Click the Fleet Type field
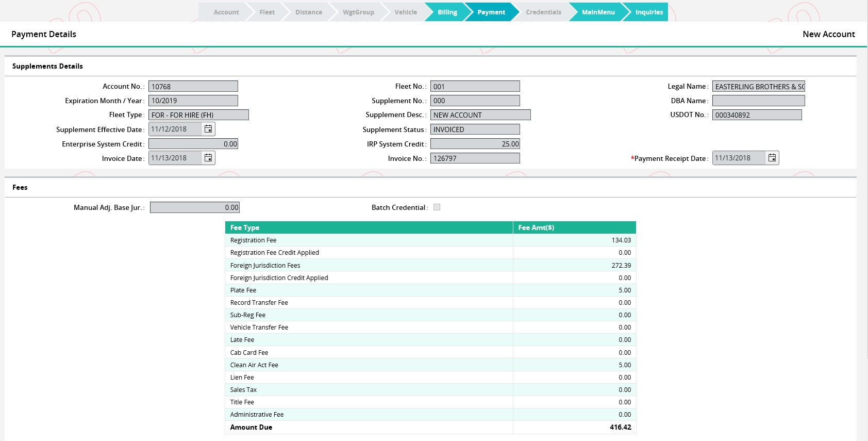This screenshot has width=868, height=441. pyautogui.click(x=198, y=115)
